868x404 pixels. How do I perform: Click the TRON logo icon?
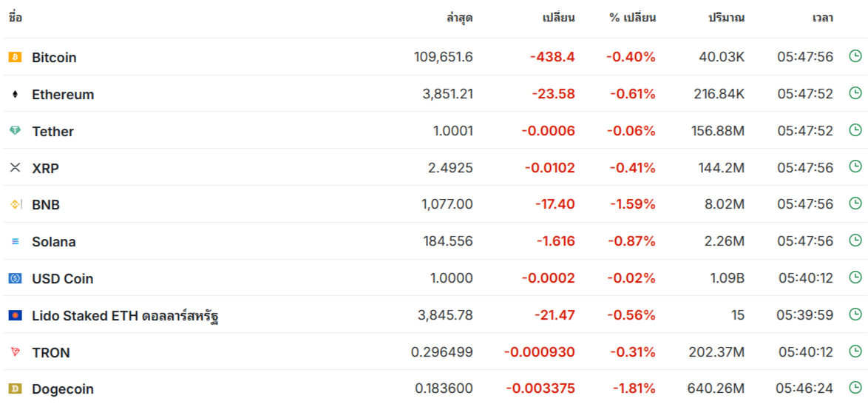(15, 352)
